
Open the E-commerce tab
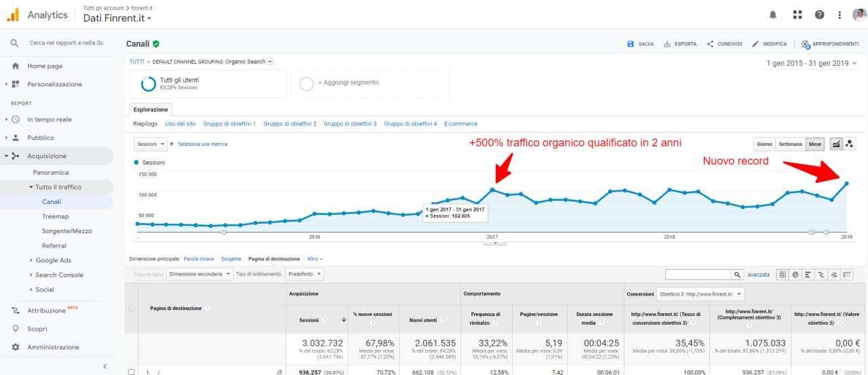(460, 124)
